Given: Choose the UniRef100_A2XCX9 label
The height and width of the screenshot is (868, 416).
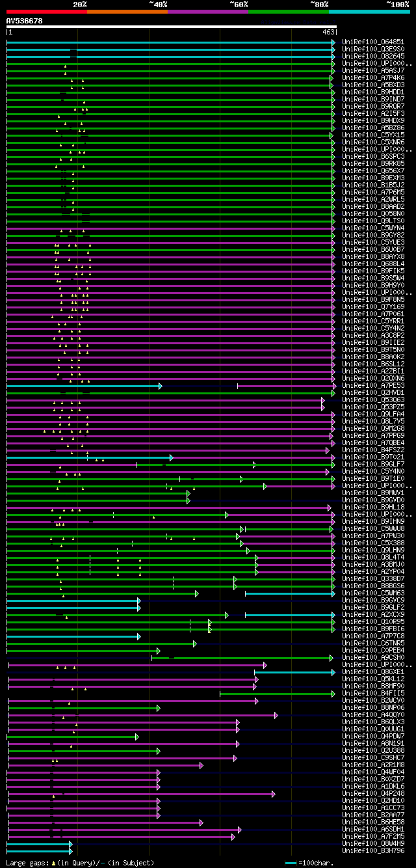Looking at the screenshot, I should point(374,614).
